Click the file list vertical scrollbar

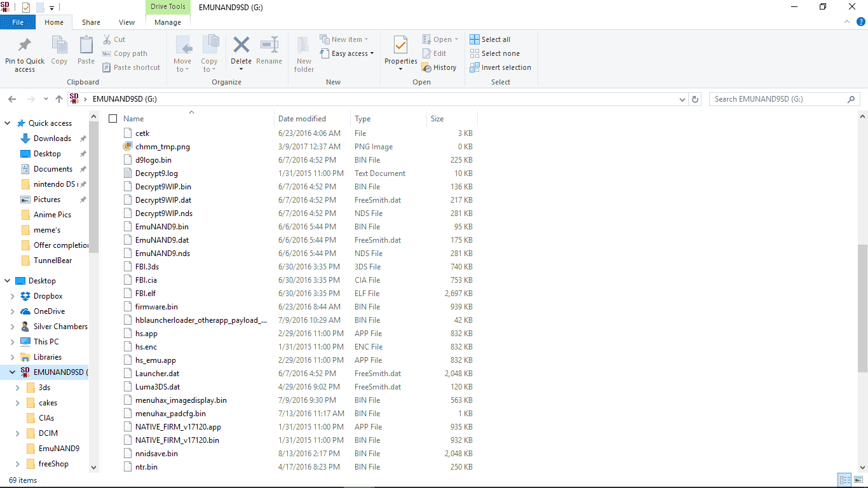click(862, 308)
